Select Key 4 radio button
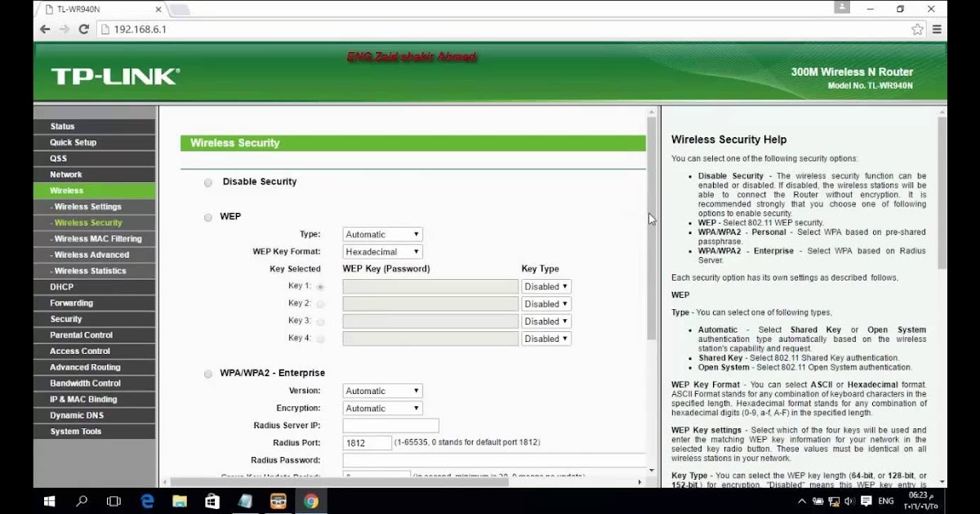Image resolution: width=980 pixels, height=514 pixels. 320,339
